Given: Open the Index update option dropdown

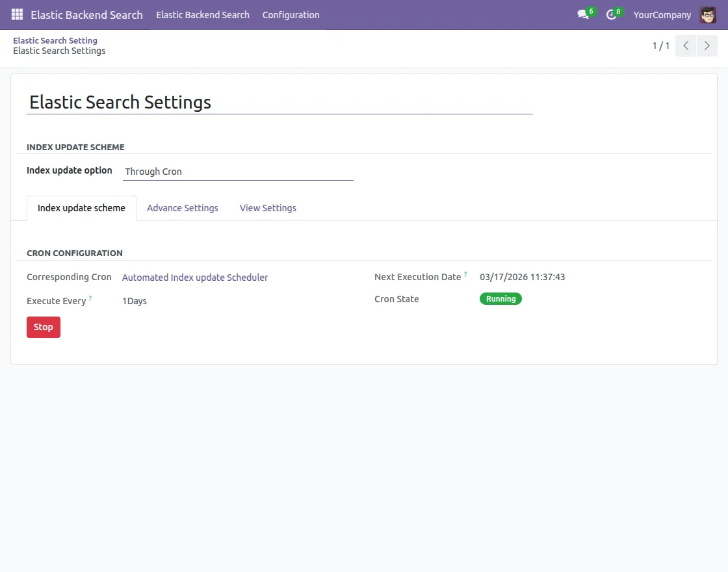Looking at the screenshot, I should click(238, 171).
